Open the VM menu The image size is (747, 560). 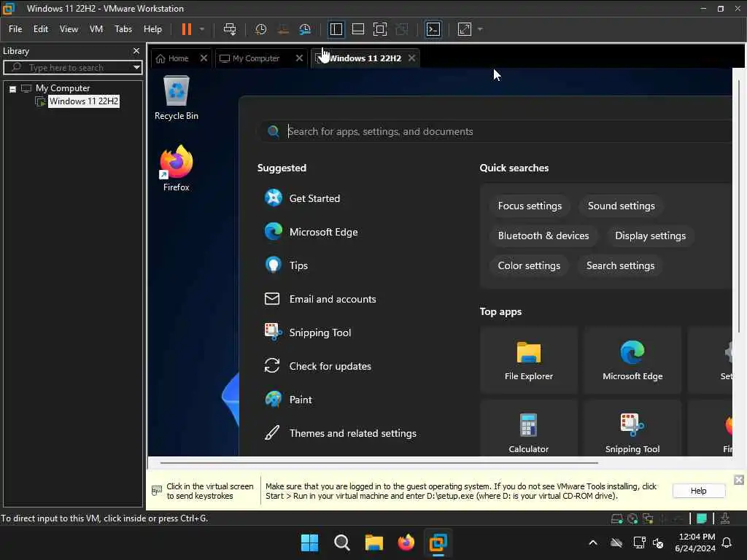[x=96, y=29]
